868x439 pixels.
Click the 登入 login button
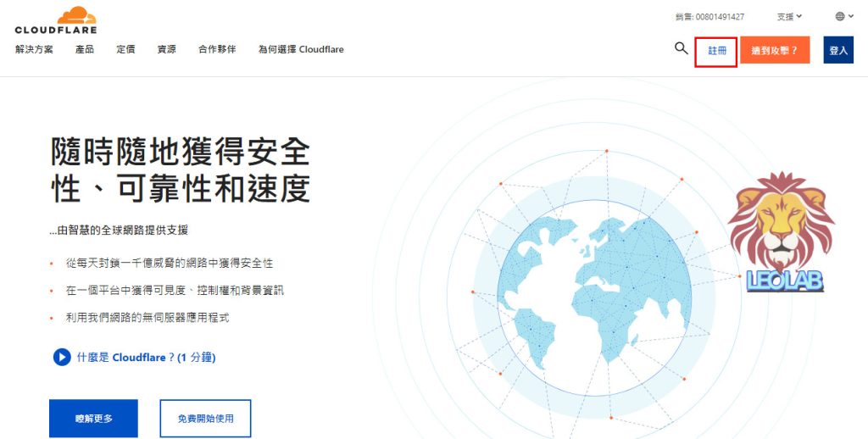click(x=838, y=50)
